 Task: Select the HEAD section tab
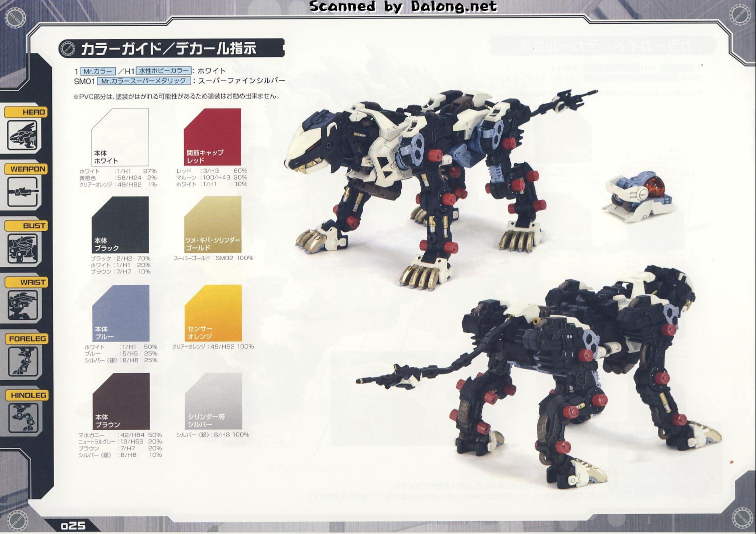pos(26,112)
